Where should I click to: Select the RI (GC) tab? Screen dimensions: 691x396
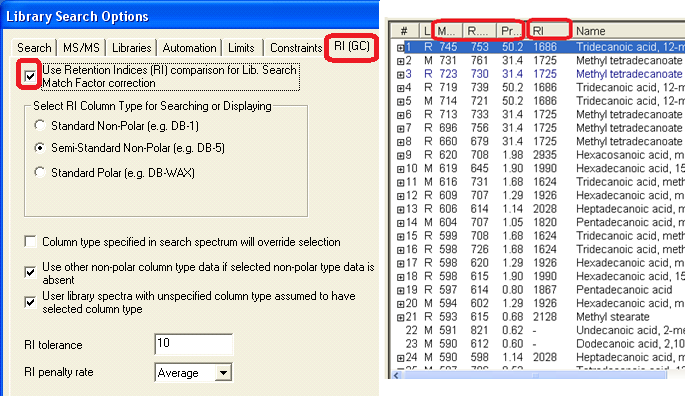click(x=352, y=46)
